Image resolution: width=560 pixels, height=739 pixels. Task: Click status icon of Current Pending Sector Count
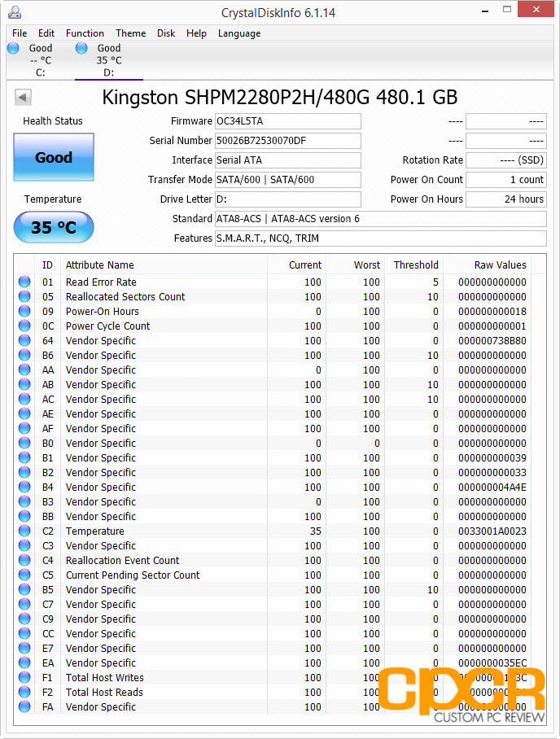(24, 575)
